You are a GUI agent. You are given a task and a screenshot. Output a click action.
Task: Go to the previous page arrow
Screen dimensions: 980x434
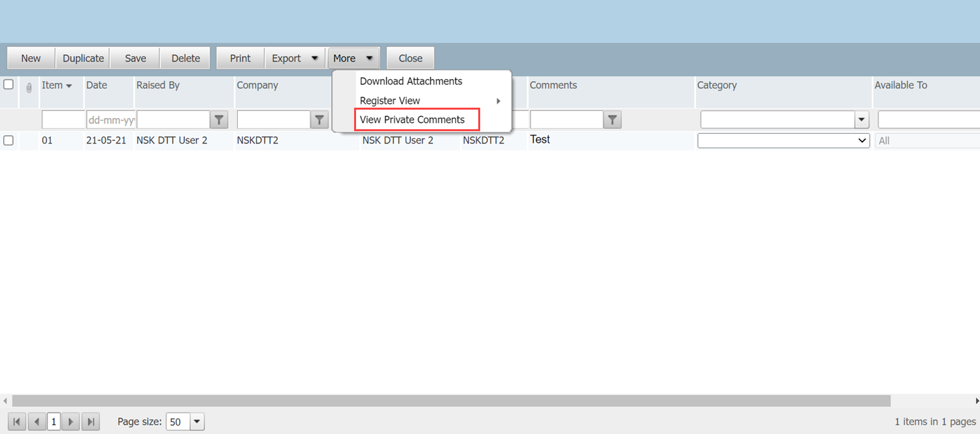(x=37, y=422)
